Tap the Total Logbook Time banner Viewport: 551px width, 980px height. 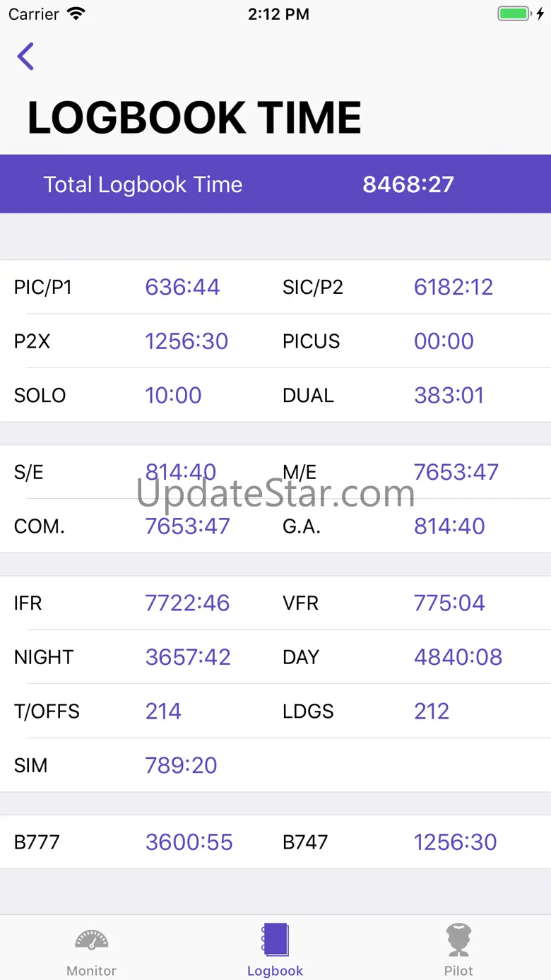pos(275,184)
